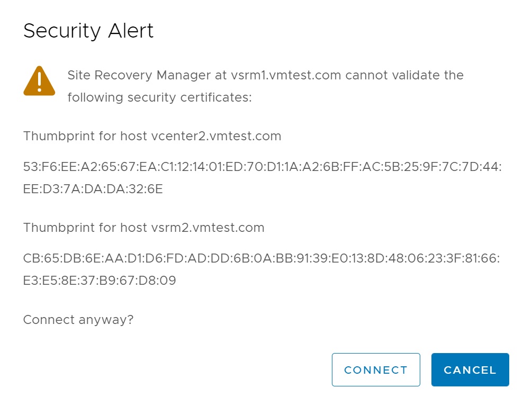This screenshot has width=532, height=406.
Task: Click the thumbprint line starting with E3:E5:8E
Action: 100,281
